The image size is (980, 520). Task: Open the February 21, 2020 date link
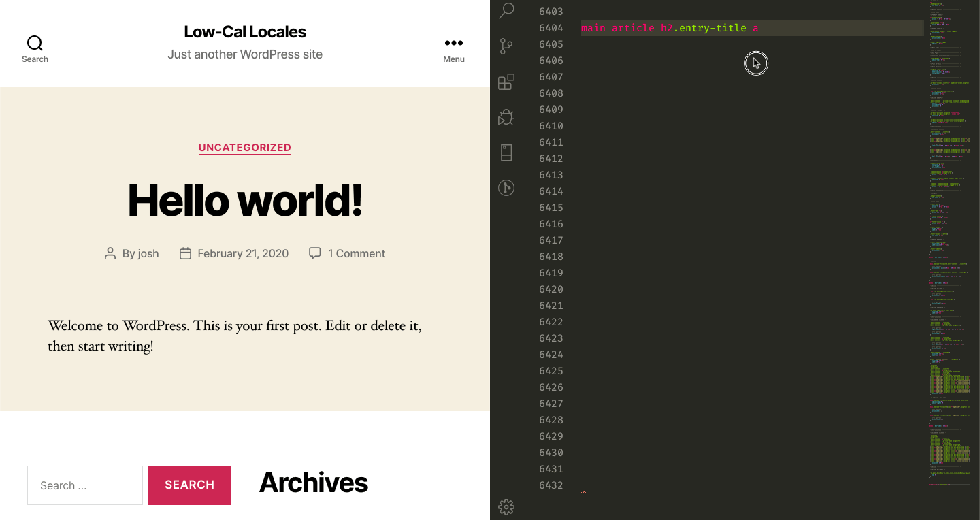[243, 253]
